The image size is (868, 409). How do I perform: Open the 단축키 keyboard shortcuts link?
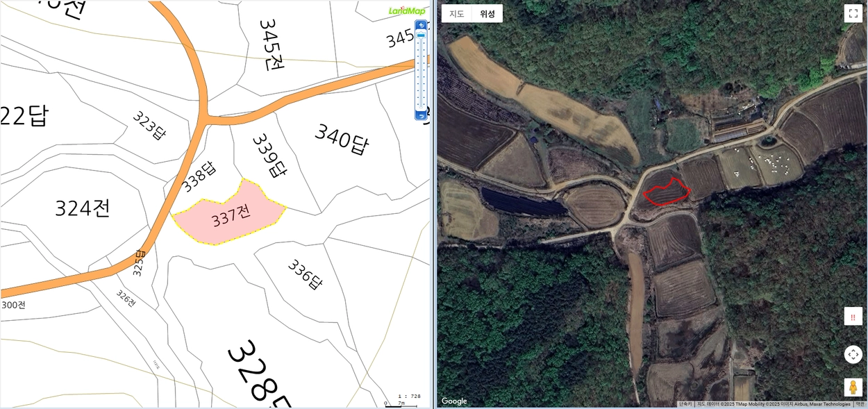(x=685, y=404)
